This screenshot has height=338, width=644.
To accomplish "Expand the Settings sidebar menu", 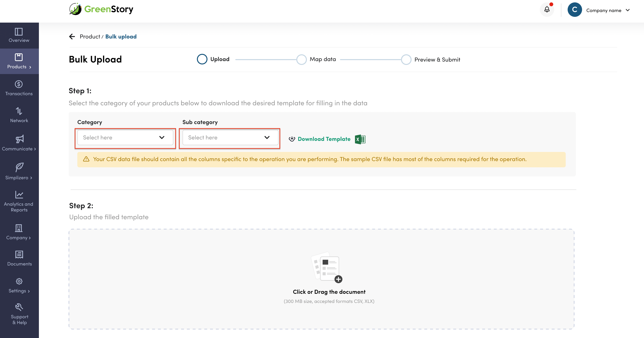I will [x=19, y=285].
